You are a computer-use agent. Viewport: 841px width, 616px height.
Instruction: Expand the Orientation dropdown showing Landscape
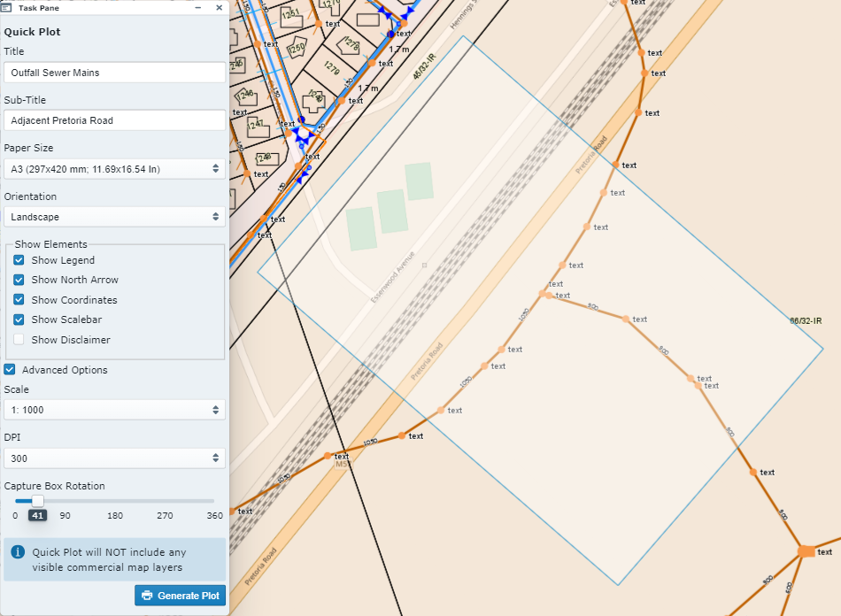point(114,217)
